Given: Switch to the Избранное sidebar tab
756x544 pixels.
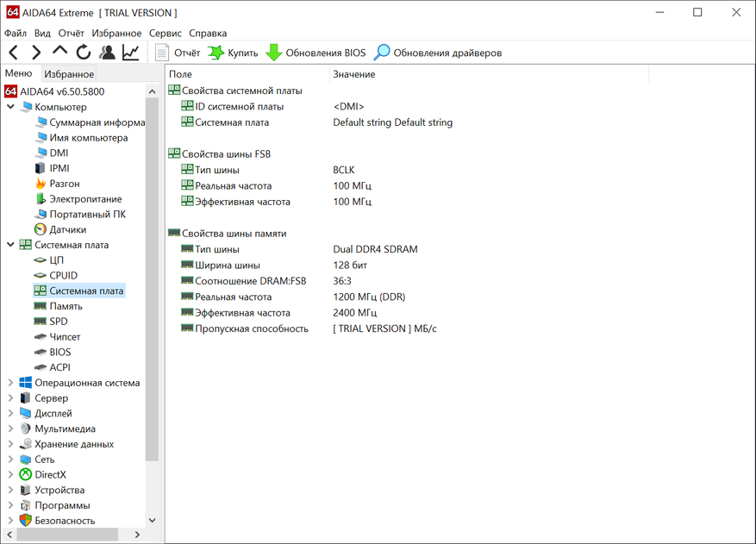Looking at the screenshot, I should [x=69, y=74].
